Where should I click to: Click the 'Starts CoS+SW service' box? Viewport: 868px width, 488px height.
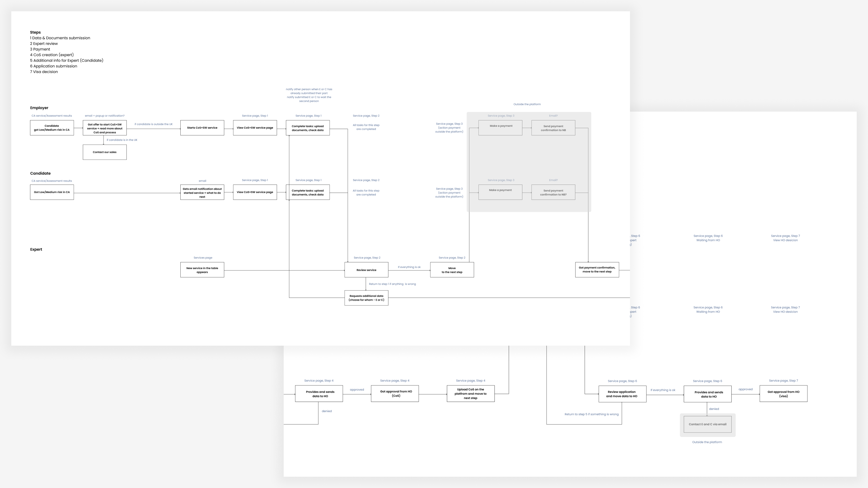tap(202, 128)
